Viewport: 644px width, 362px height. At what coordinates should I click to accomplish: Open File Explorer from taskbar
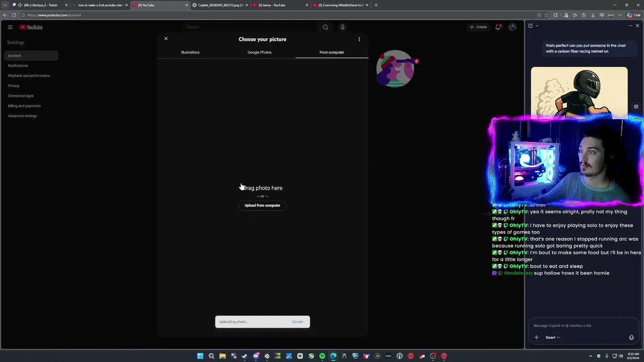click(x=222, y=356)
